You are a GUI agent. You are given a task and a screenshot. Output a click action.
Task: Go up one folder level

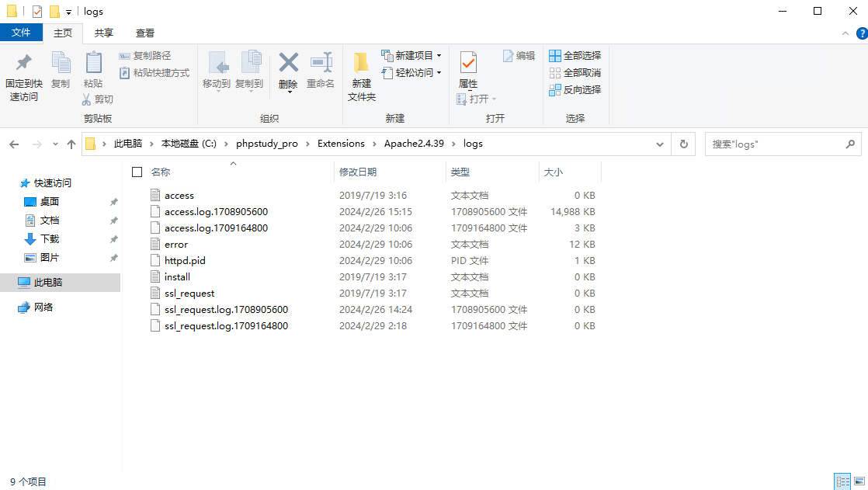(71, 144)
